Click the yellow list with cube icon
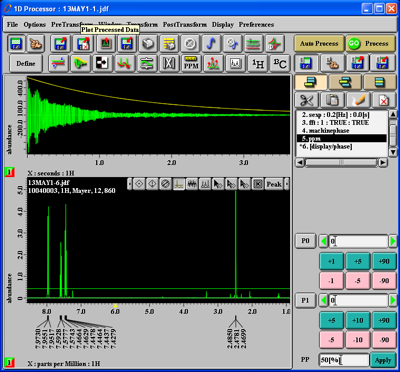Image resolution: width=400 pixels, height=372 pixels. click(x=169, y=43)
